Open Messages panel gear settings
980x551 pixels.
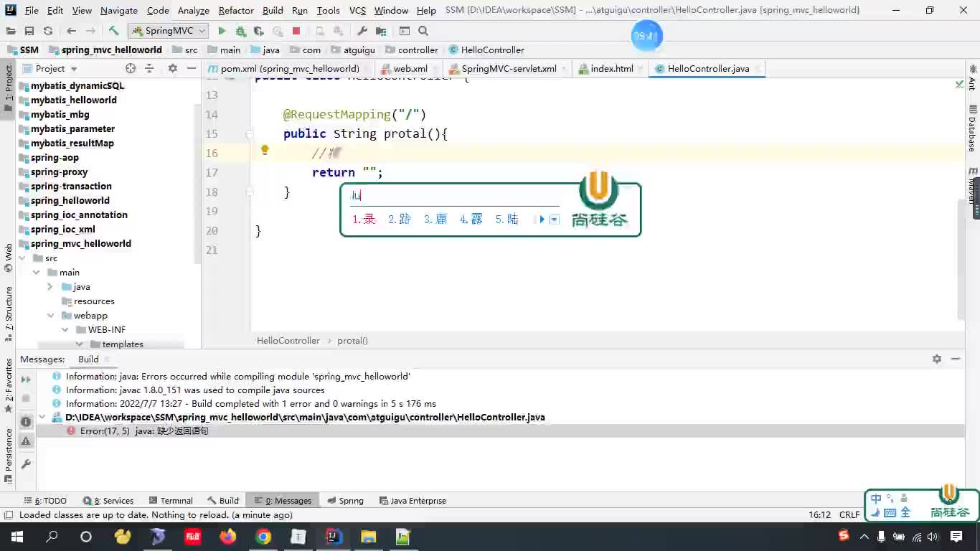[x=937, y=359]
